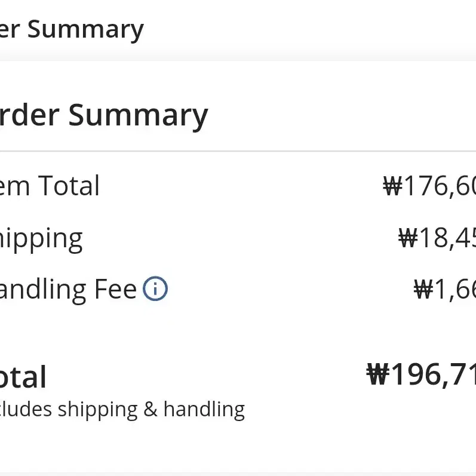Select the ₩18,45 shipping cost amount
The width and height of the screenshot is (476, 476).
coord(437,239)
